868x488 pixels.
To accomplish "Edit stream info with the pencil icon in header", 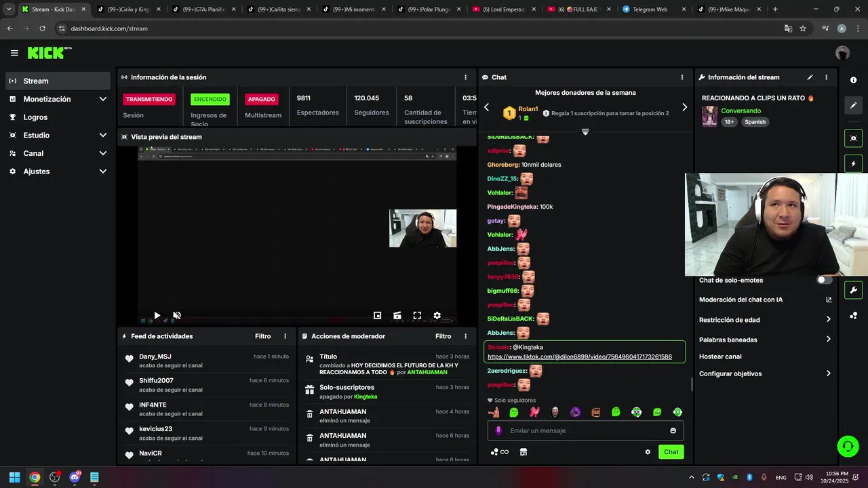I will pyautogui.click(x=810, y=77).
